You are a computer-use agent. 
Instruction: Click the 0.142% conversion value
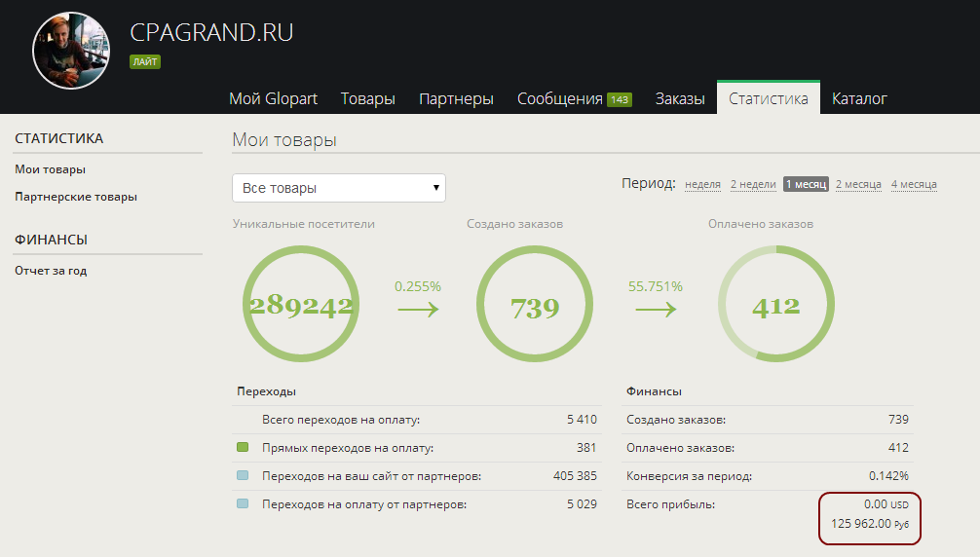[888, 476]
